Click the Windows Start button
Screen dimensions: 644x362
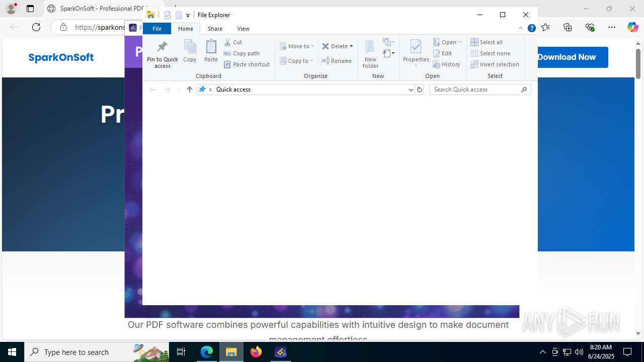12,352
